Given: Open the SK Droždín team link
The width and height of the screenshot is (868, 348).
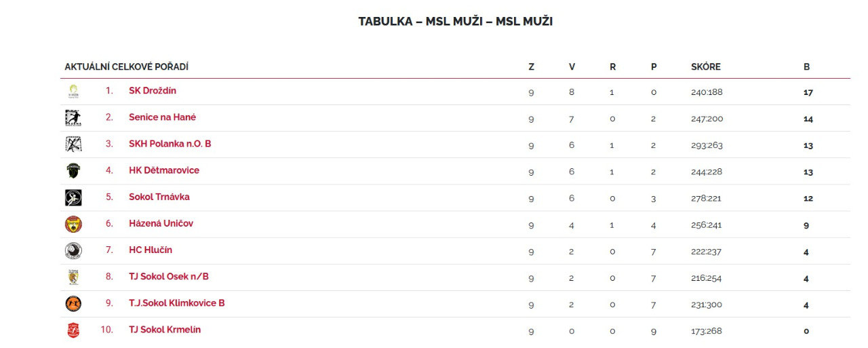Looking at the screenshot, I should [x=153, y=91].
